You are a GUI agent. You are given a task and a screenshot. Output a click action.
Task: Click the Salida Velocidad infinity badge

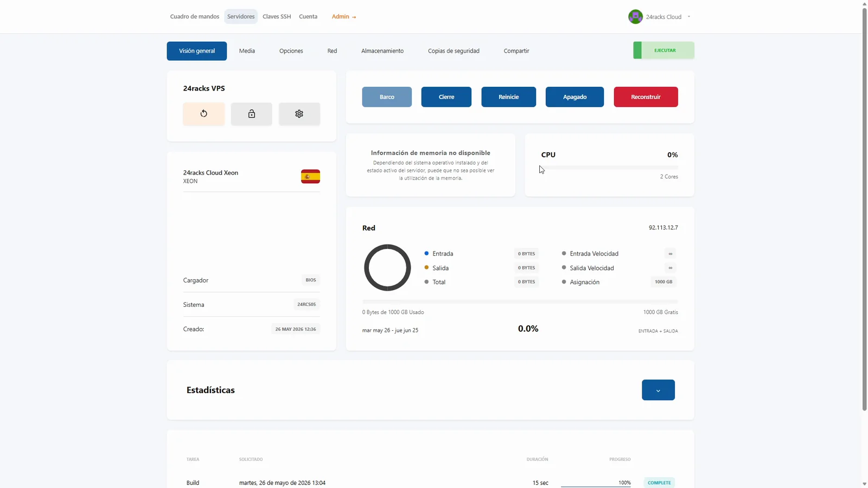click(671, 268)
